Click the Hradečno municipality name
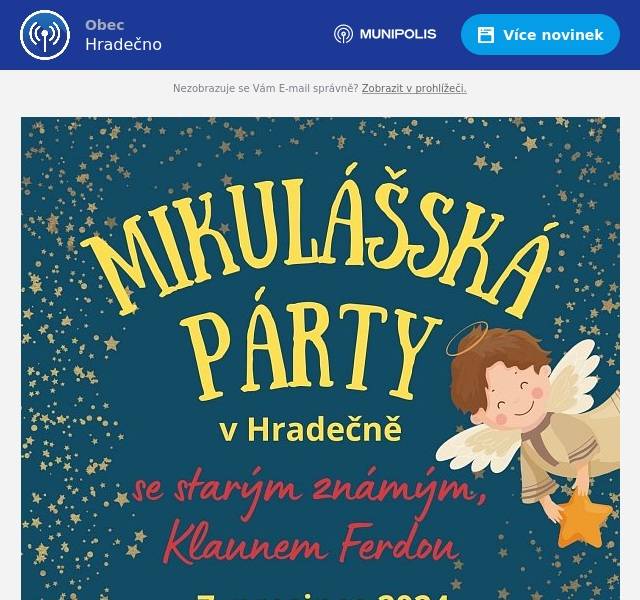This screenshot has width=640, height=600. pyautogui.click(x=123, y=44)
